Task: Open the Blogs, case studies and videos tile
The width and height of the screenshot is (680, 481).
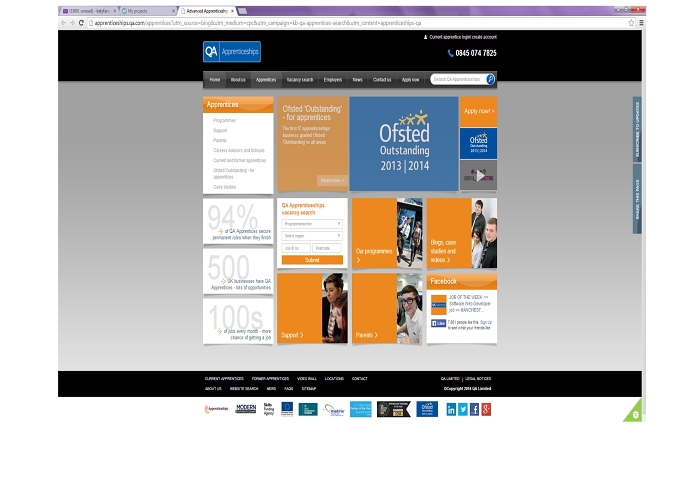Action: pos(462,233)
